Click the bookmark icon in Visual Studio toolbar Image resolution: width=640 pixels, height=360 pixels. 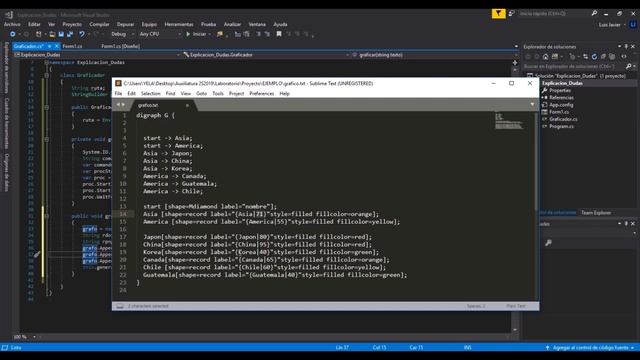point(279,34)
